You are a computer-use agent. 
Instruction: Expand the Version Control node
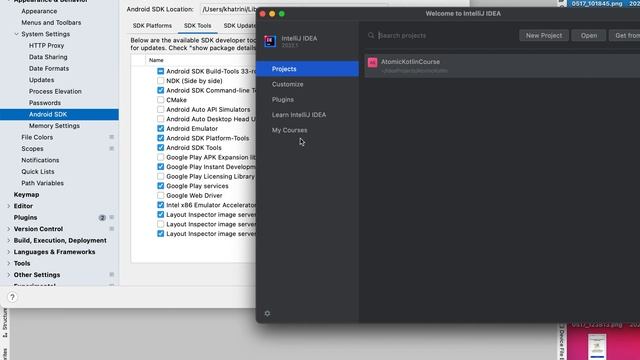pos(9,229)
